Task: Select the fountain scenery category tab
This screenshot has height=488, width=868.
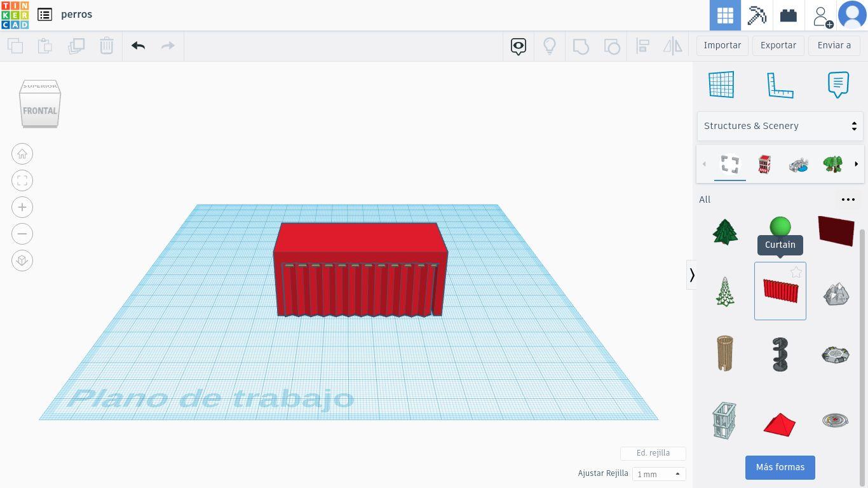Action: [799, 165]
